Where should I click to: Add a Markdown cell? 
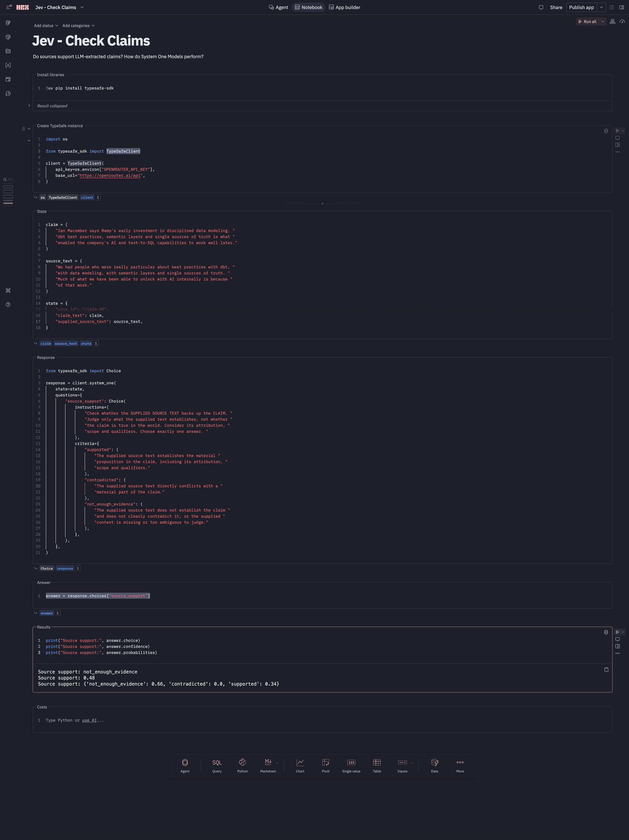(x=268, y=766)
